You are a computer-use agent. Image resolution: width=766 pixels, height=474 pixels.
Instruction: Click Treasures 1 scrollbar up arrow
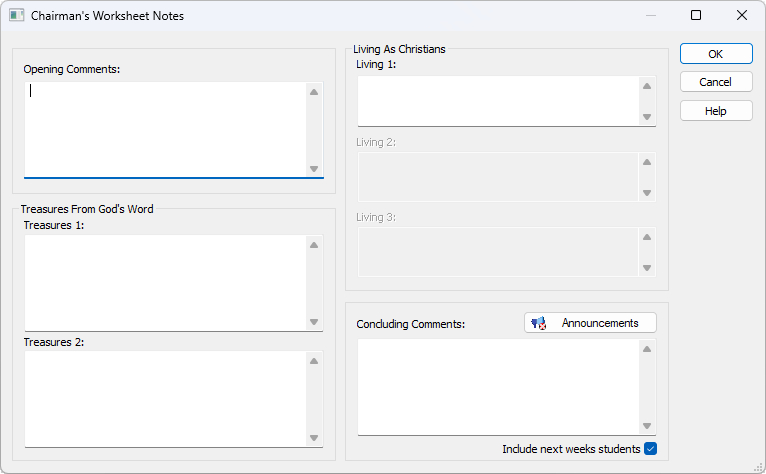point(314,245)
